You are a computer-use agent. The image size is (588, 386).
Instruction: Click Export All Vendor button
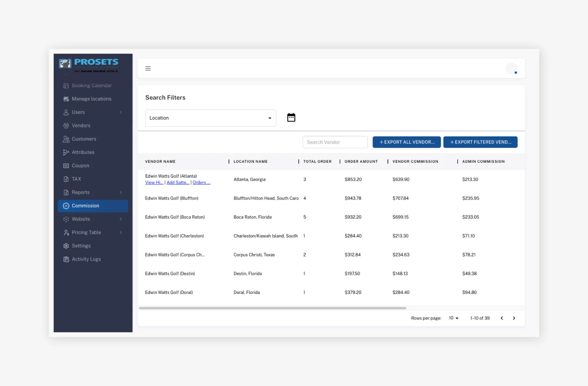pyautogui.click(x=407, y=142)
